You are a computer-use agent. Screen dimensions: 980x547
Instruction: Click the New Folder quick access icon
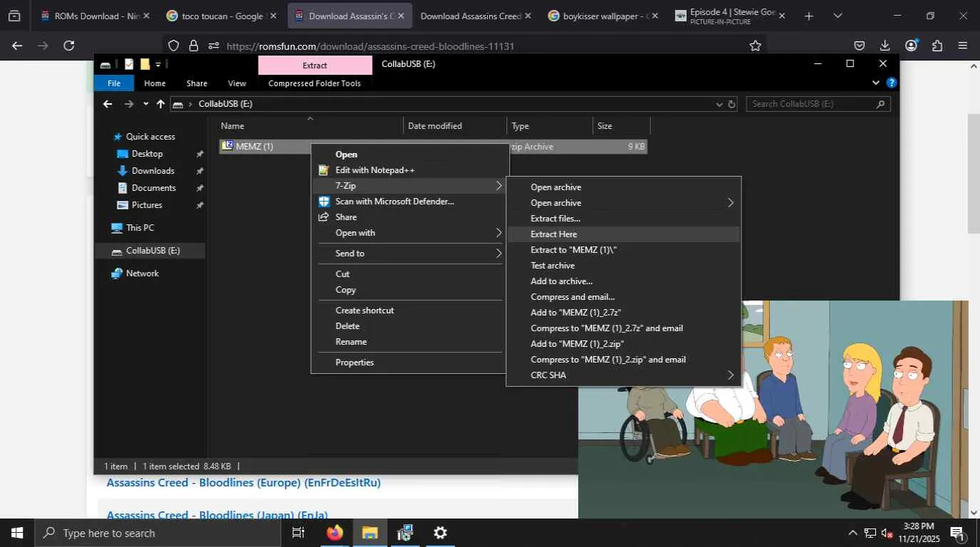(x=145, y=64)
